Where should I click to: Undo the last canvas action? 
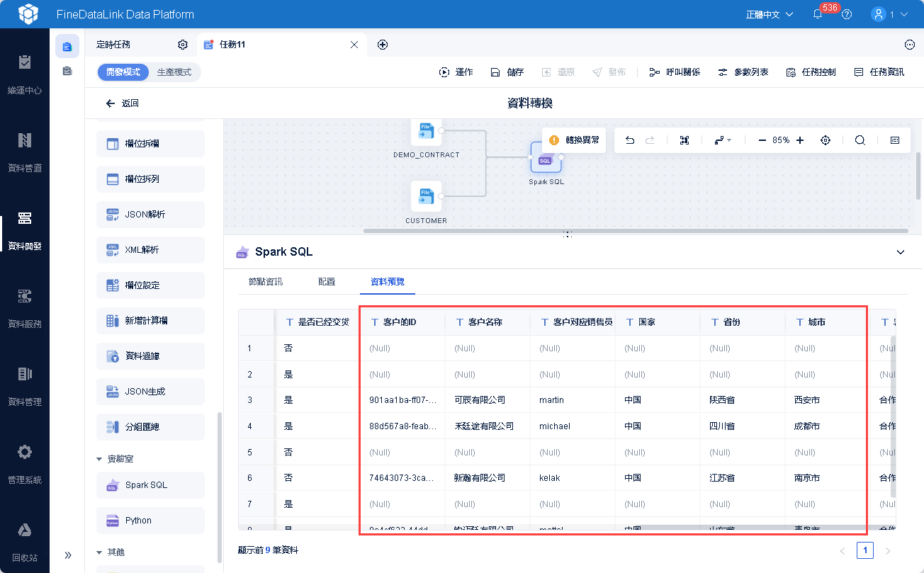[630, 140]
